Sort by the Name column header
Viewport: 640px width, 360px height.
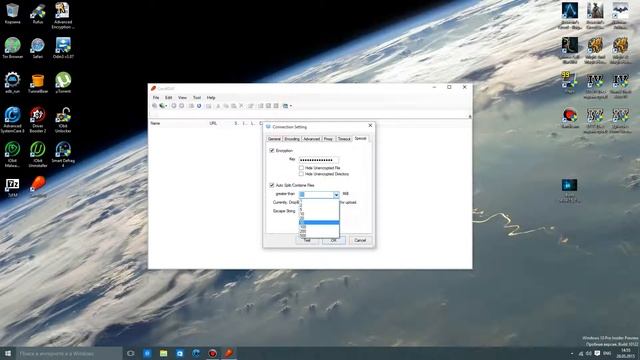[x=155, y=123]
